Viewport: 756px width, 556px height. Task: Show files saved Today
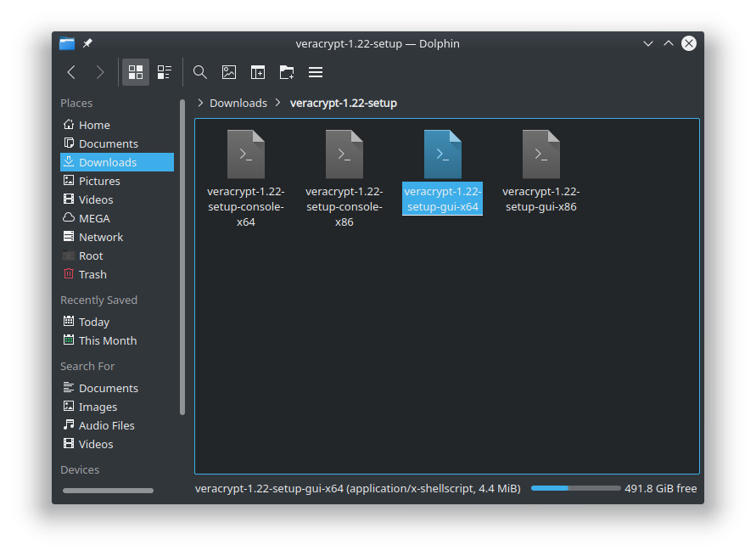(x=117, y=322)
